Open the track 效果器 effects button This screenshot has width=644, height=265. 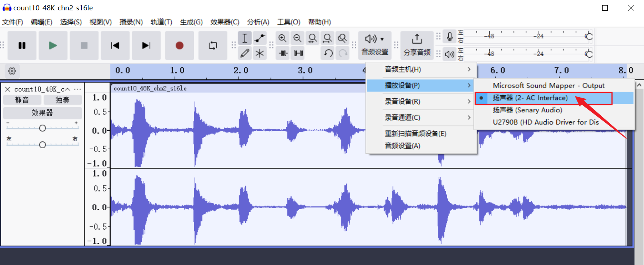42,113
